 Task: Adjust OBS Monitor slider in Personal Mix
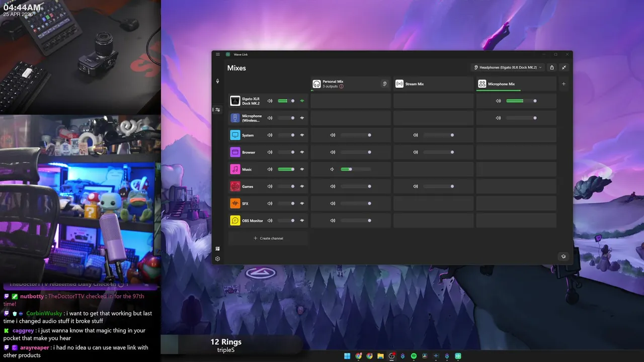pyautogui.click(x=356, y=221)
